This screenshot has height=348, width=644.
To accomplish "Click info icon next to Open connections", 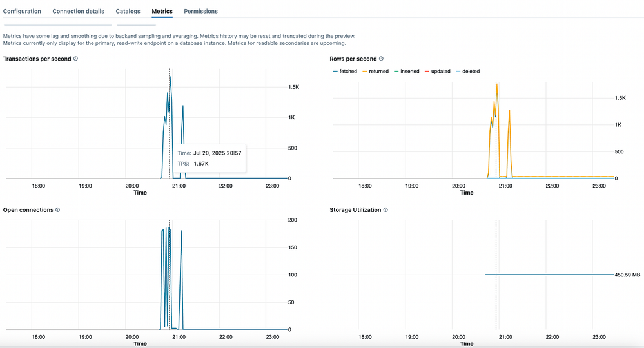I will point(58,210).
